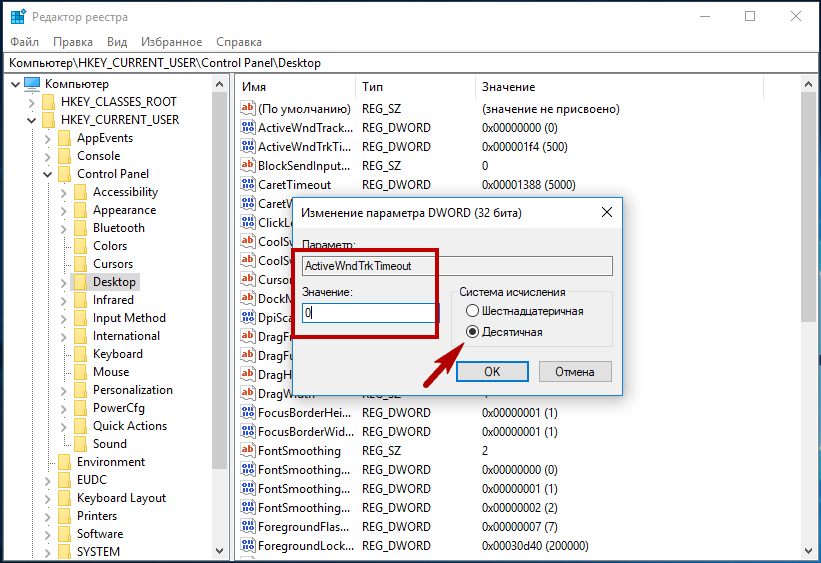Click the tree pane vertical scrollbar thumb
Image resolution: width=821 pixels, height=563 pixels.
tap(219, 281)
